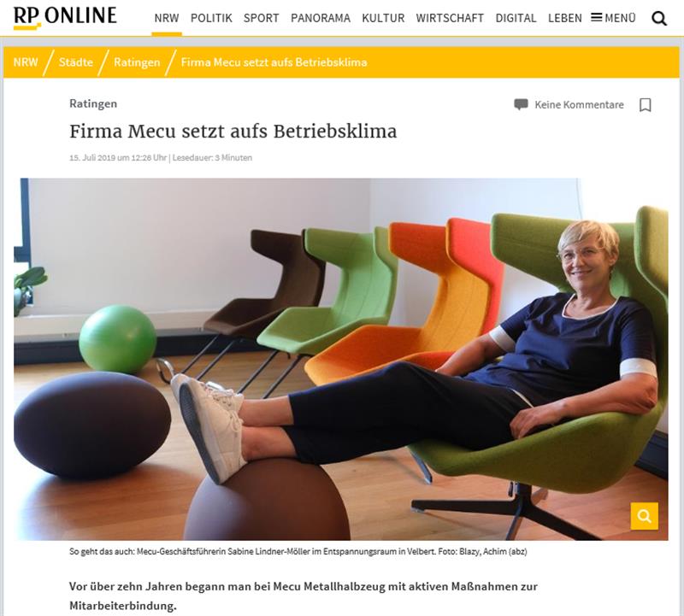Click the article's main photo
The width and height of the screenshot is (684, 616).
coord(340,359)
